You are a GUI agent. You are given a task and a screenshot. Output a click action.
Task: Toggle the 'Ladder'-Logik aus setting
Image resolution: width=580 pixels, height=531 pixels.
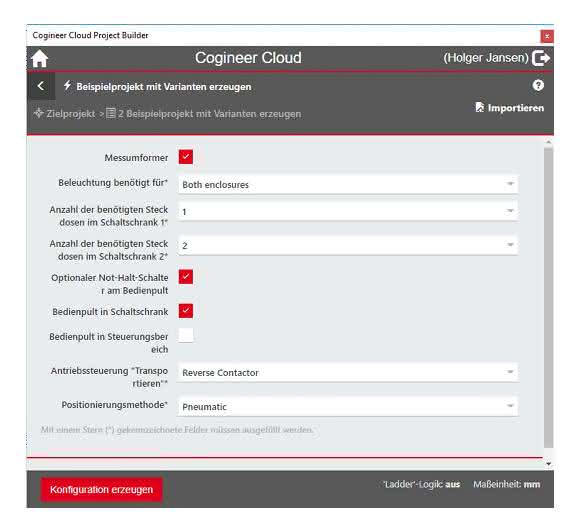pos(421,484)
